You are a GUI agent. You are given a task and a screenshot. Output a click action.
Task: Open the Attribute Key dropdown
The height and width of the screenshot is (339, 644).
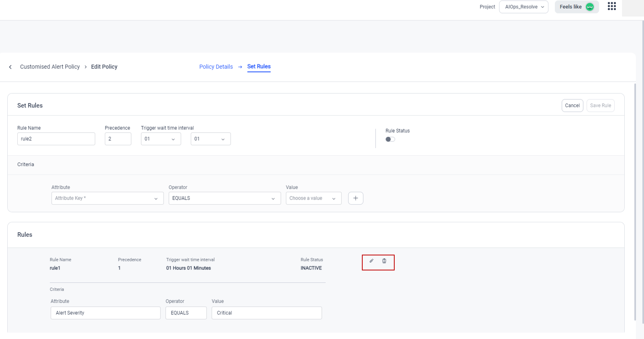(107, 198)
